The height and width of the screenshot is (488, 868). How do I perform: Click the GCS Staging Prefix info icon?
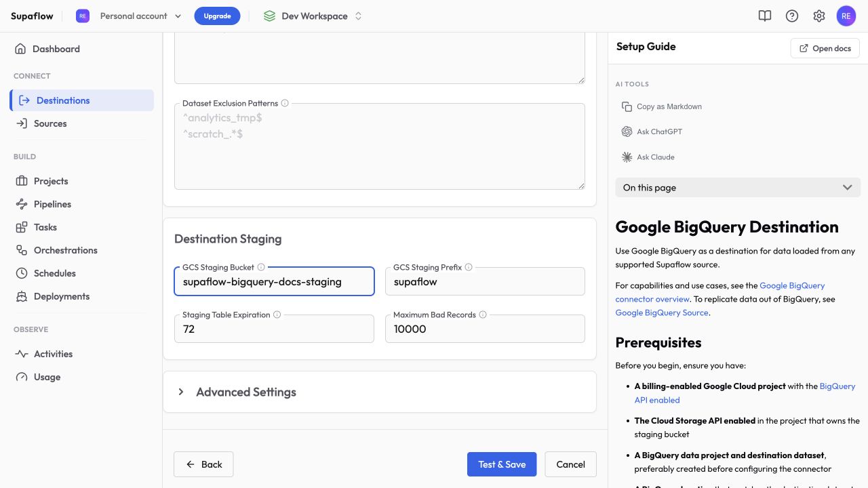pos(469,267)
